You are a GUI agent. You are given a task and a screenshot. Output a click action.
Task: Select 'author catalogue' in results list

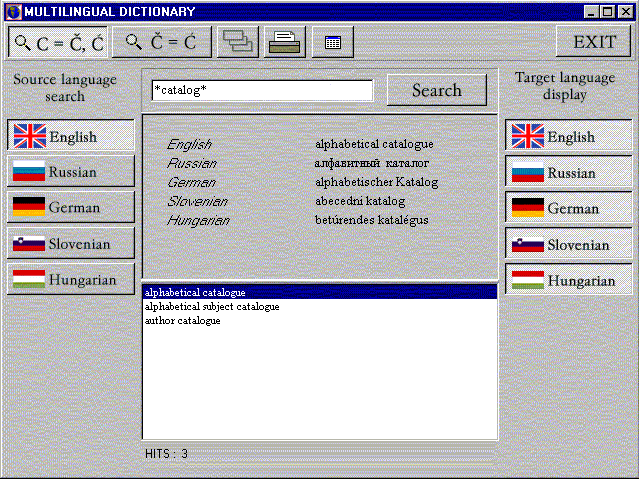[182, 321]
